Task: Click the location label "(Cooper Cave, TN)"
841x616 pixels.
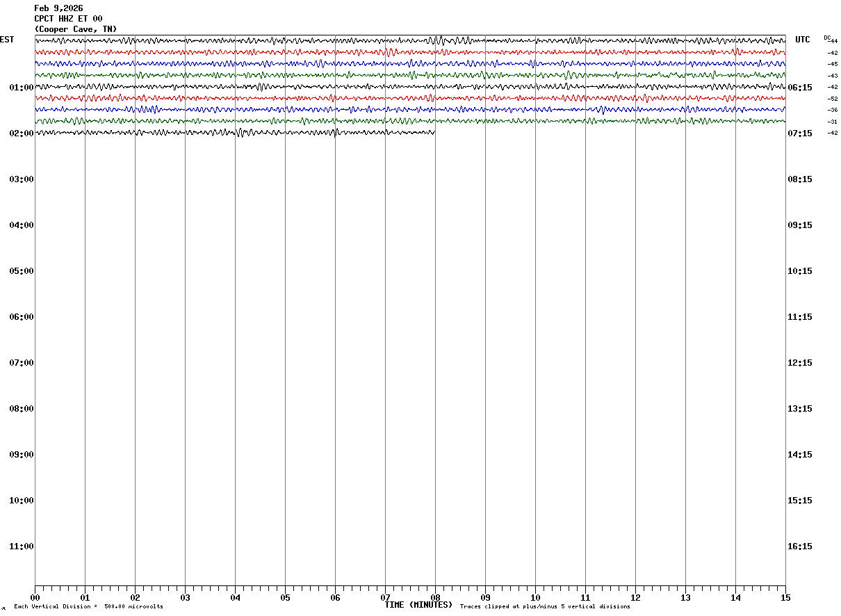Action: [x=76, y=29]
